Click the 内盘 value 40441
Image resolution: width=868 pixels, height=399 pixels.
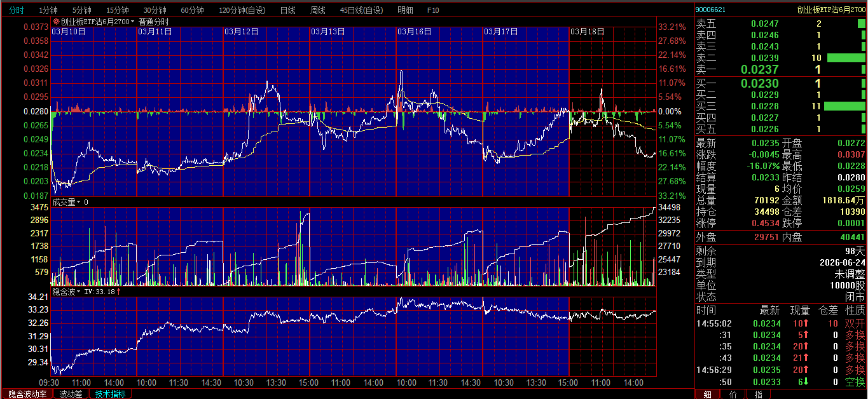852,237
